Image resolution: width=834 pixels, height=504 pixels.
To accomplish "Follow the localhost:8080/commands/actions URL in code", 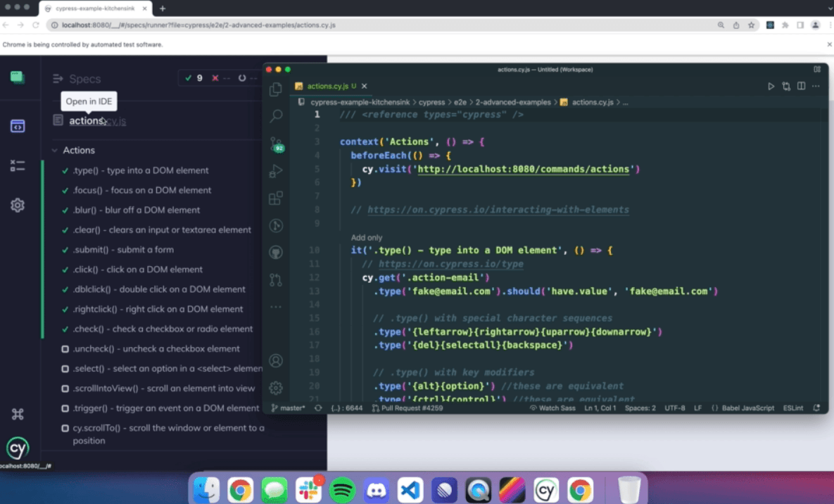I will click(x=524, y=169).
